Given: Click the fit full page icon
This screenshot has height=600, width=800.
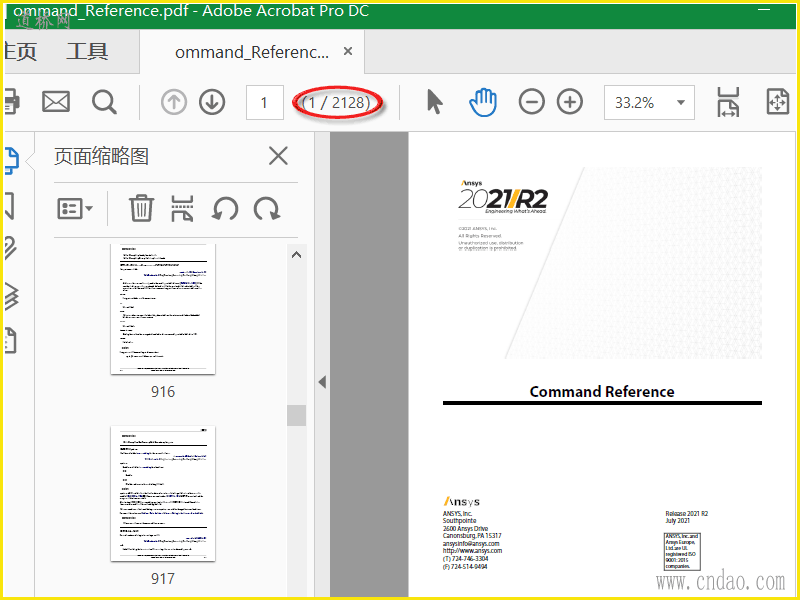Looking at the screenshot, I should click(x=778, y=102).
